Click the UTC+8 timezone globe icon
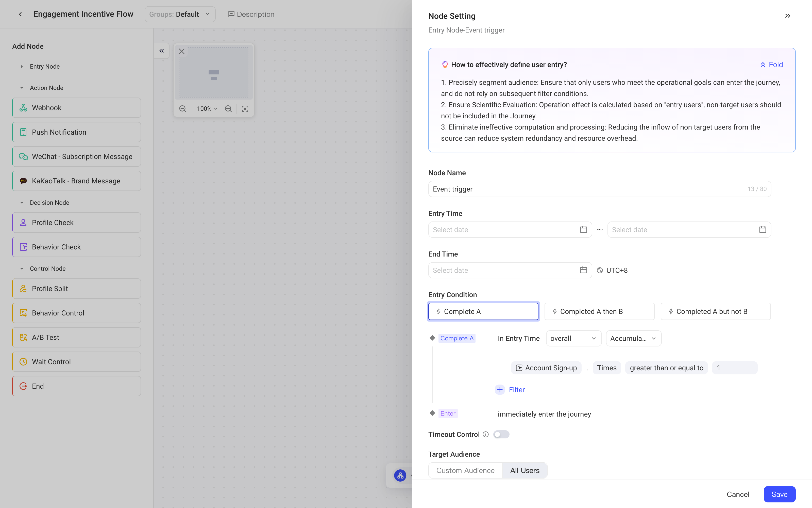The image size is (812, 508). coord(600,271)
